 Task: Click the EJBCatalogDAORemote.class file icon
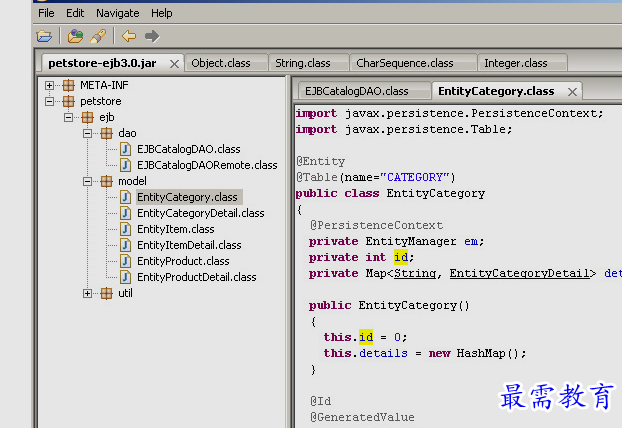125,165
